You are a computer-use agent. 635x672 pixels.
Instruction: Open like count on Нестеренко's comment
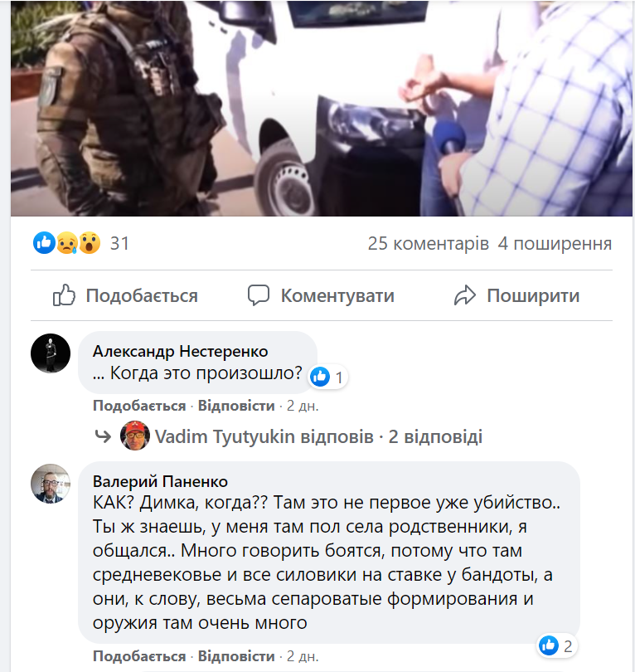pos(329,377)
